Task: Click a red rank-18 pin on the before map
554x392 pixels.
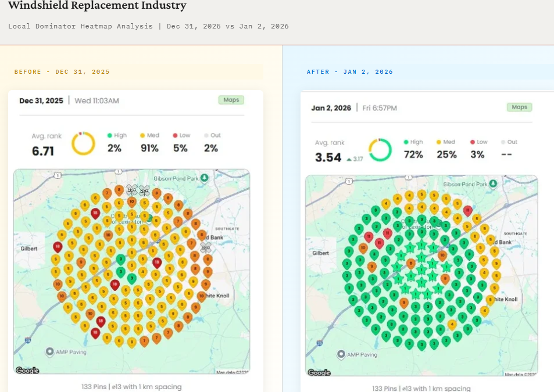Action: 58,246
